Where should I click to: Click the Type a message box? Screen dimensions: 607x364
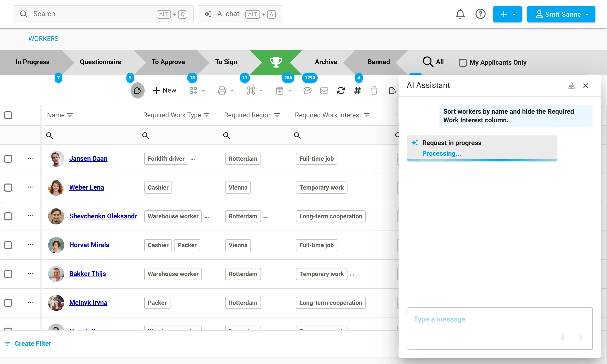(500, 328)
